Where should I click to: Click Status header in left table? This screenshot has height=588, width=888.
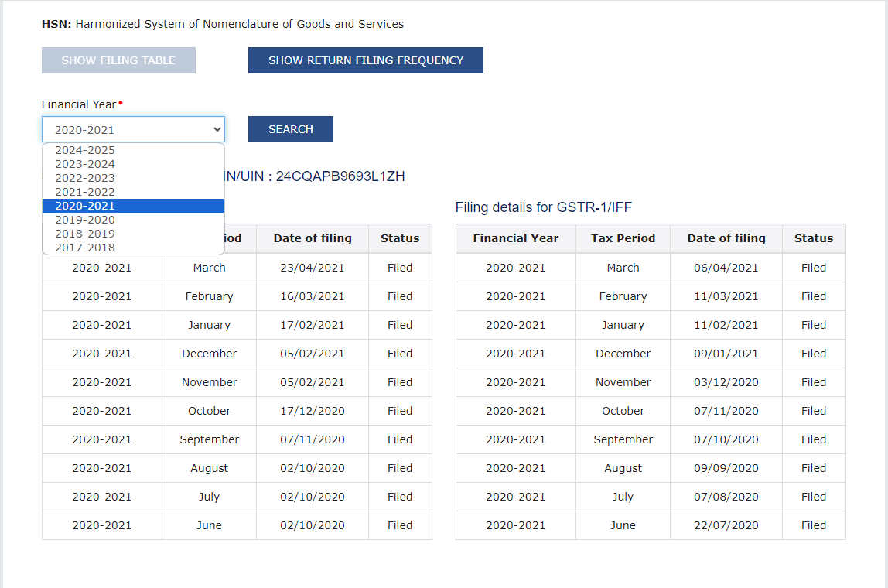coord(400,238)
